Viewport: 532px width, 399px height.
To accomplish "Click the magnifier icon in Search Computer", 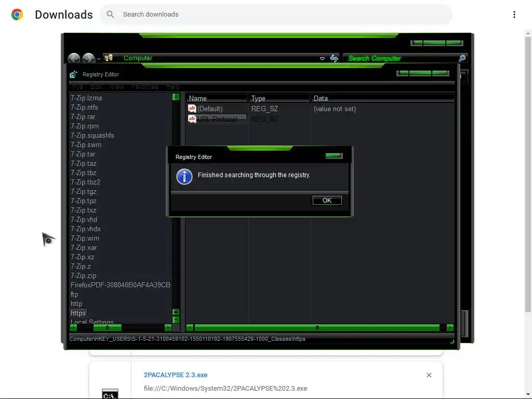I will tap(462, 58).
